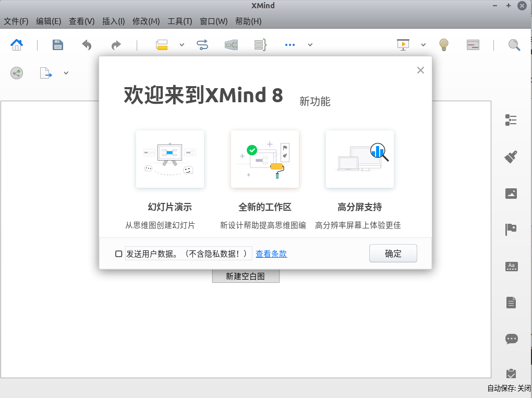Open the 查看条款 link
This screenshot has height=398, width=532.
tap(271, 254)
